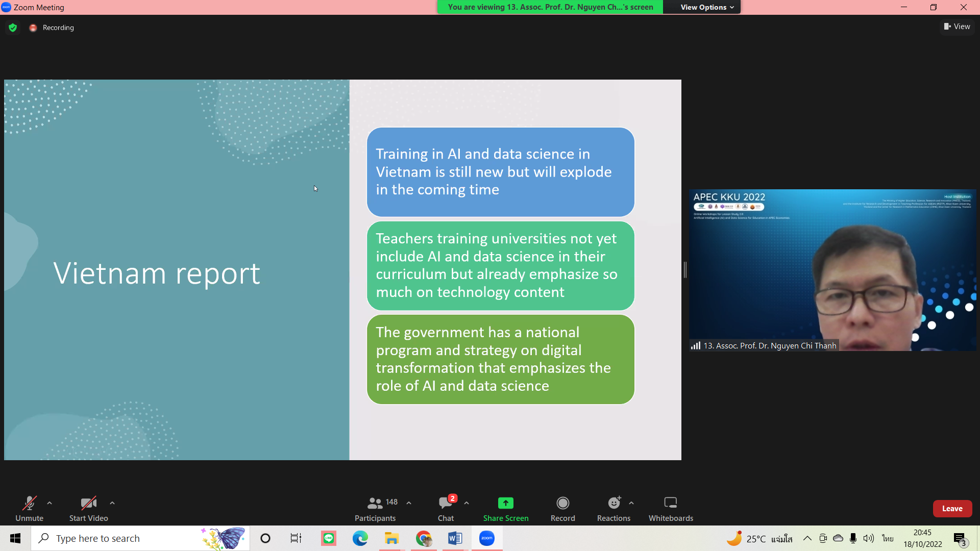Open Whiteboards from the toolbar

(670, 503)
